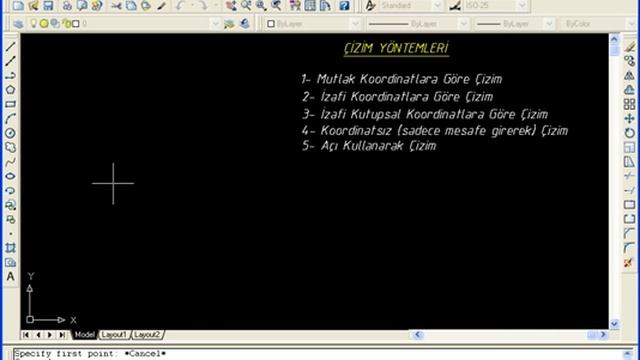Select the Array tool
The image size is (640, 360).
629,104
